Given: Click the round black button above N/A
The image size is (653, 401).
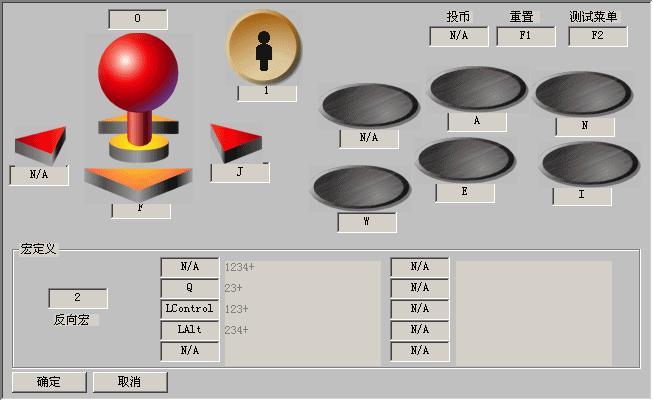Looking at the screenshot, I should [x=369, y=105].
